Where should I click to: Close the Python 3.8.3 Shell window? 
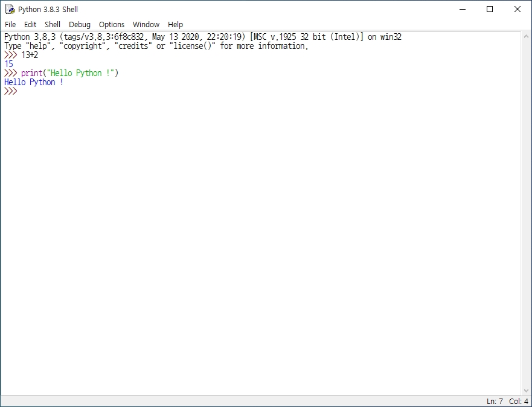click(x=518, y=10)
